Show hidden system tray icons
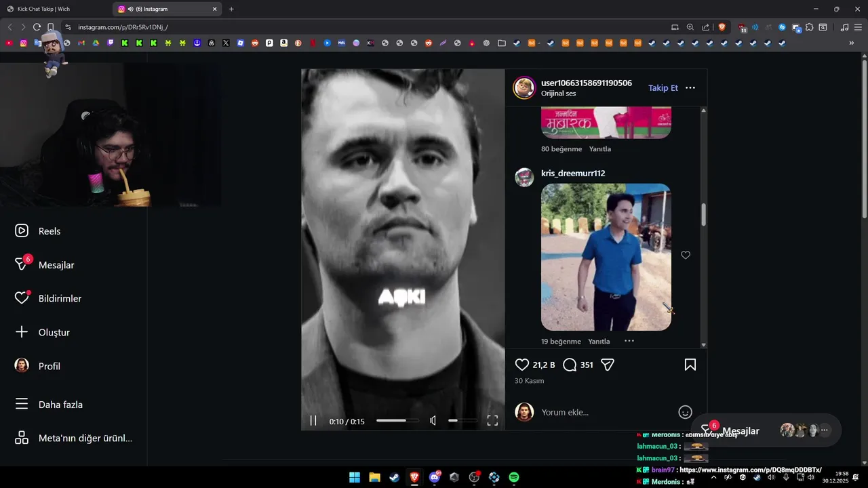 713,477
